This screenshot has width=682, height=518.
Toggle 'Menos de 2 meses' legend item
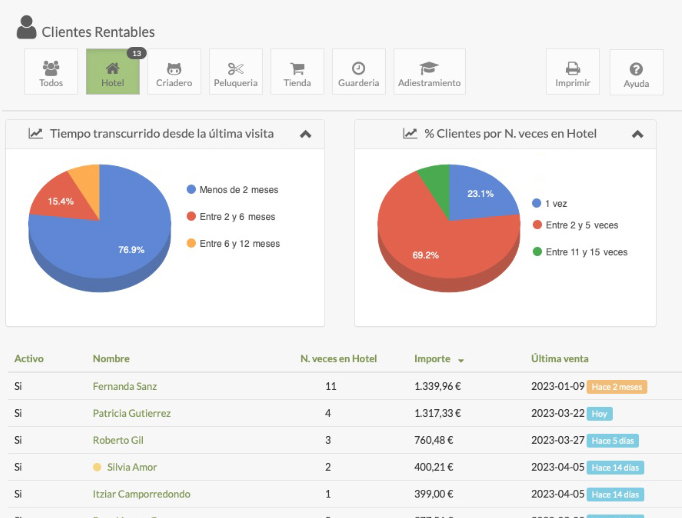(x=238, y=189)
